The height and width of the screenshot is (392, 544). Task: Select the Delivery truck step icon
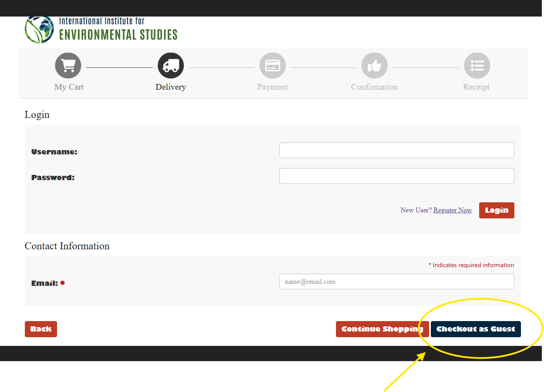tap(171, 66)
